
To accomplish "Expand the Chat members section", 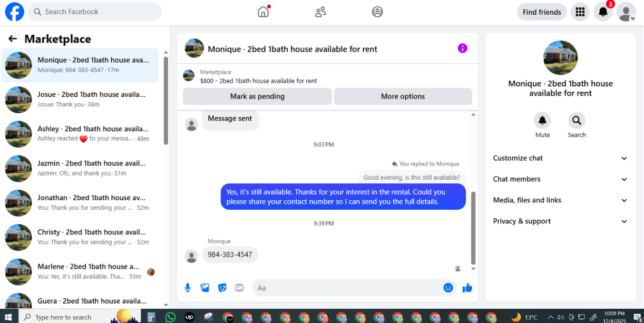I will pos(561,179).
